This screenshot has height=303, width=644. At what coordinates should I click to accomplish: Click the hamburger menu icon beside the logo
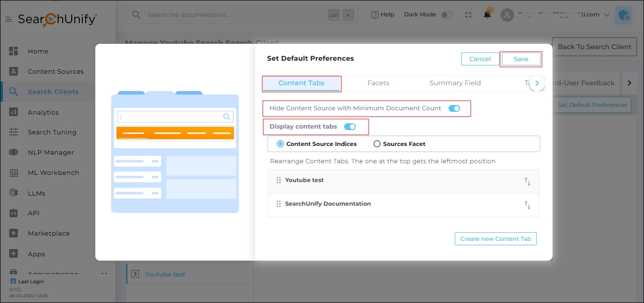click(9, 19)
